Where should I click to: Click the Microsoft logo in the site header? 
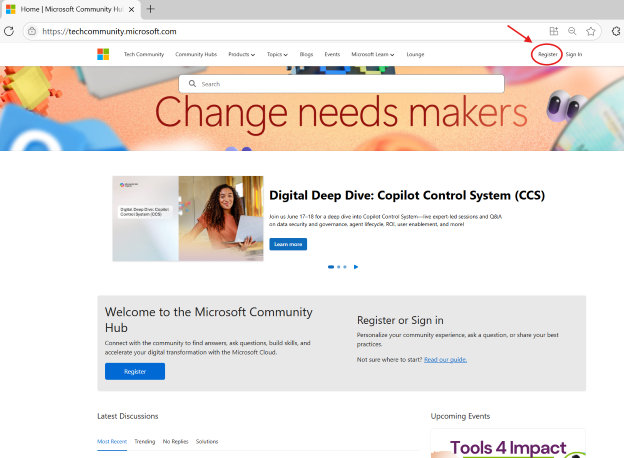(103, 54)
